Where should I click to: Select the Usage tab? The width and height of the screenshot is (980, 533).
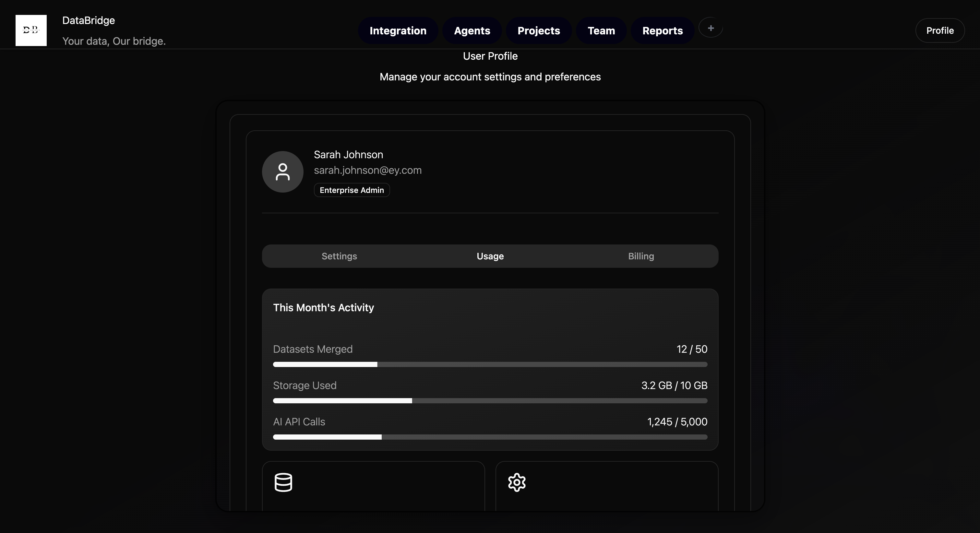490,256
